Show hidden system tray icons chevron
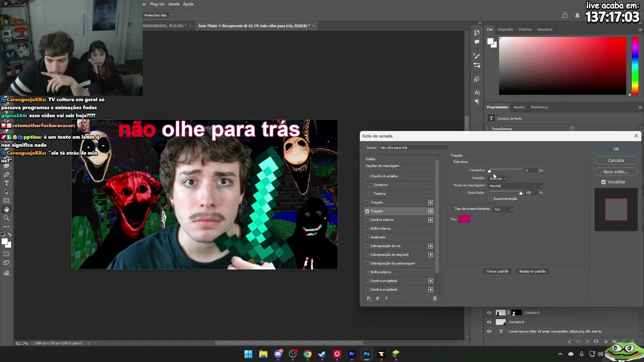The height and width of the screenshot is (362, 644). pyautogui.click(x=560, y=354)
